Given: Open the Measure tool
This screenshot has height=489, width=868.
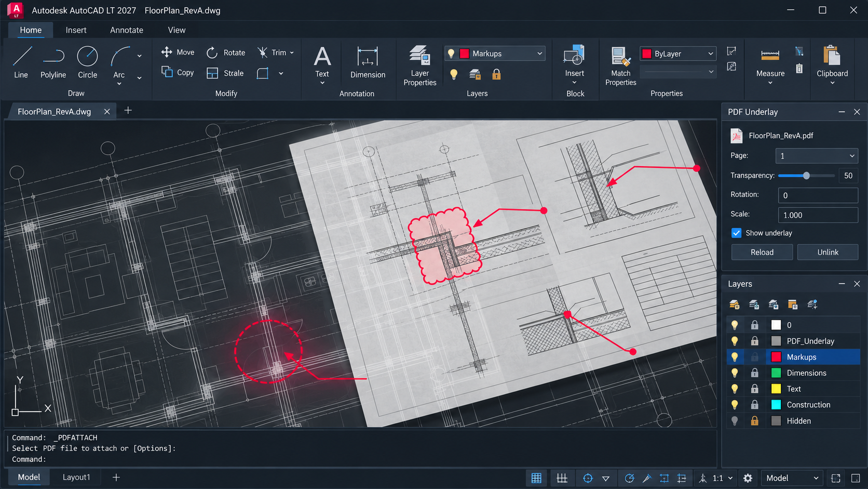Looking at the screenshot, I should point(770,65).
